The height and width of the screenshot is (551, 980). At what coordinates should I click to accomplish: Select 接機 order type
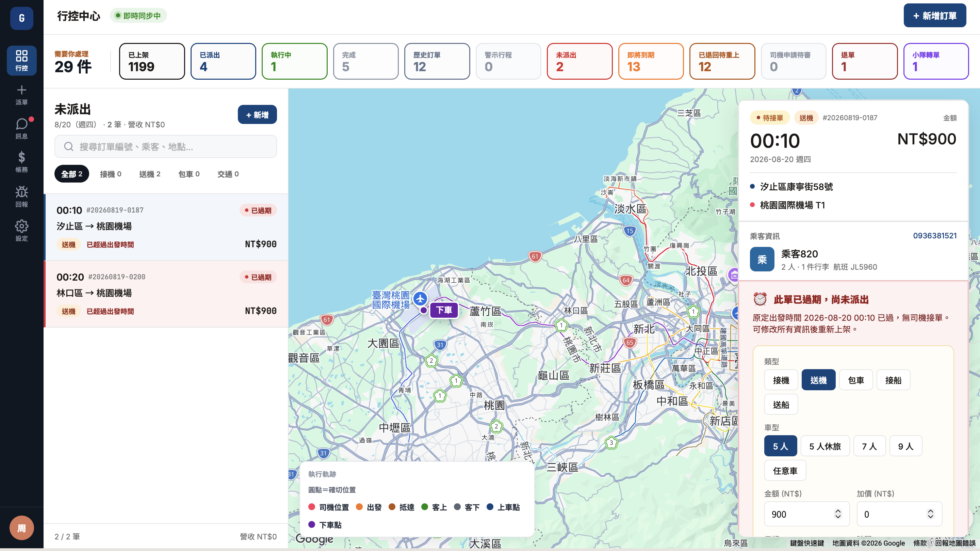point(781,380)
